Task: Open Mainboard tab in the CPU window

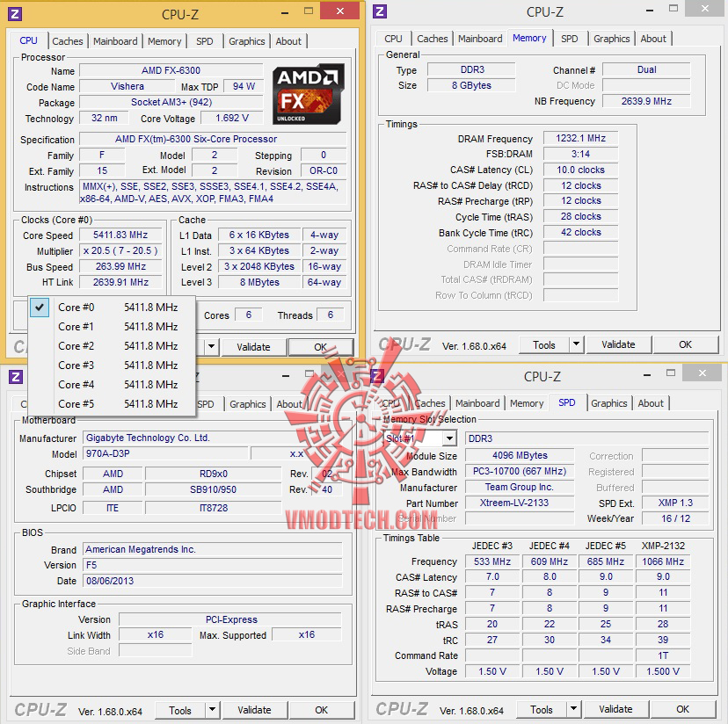Action: point(115,41)
